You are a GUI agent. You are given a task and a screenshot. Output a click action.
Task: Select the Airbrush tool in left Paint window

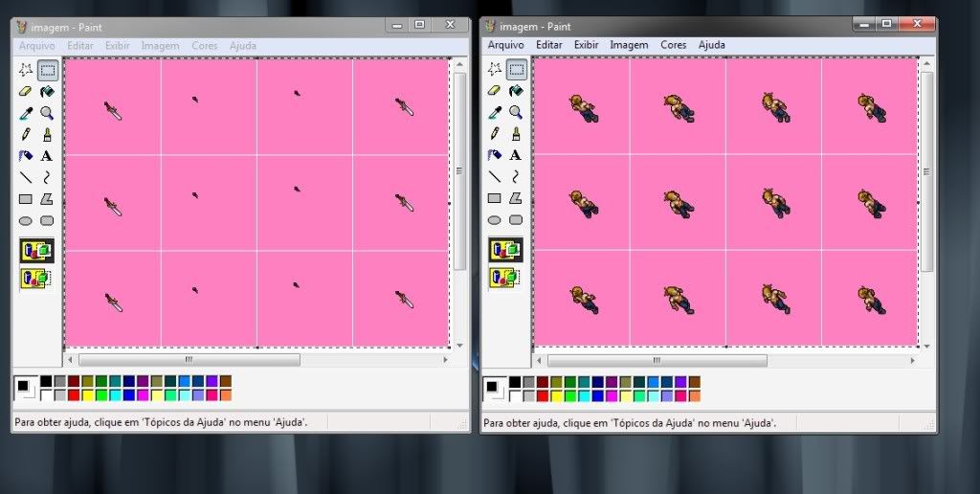click(x=26, y=155)
